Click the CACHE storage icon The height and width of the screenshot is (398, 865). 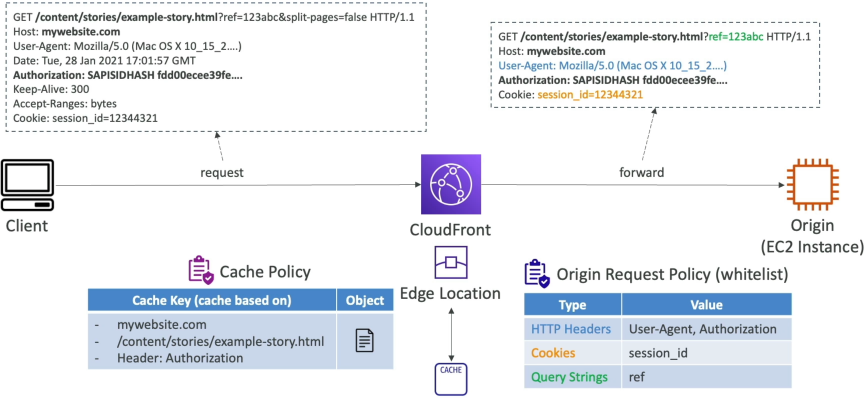[x=451, y=378]
